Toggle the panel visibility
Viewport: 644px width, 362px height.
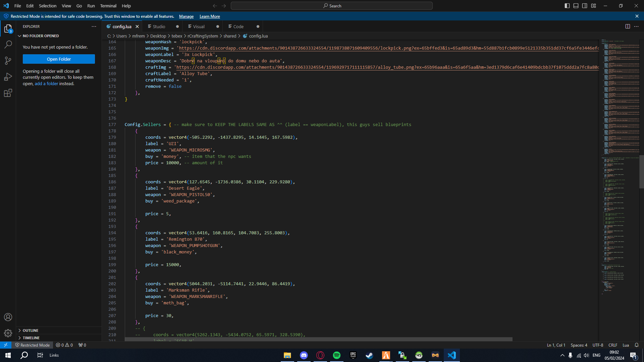576,6
